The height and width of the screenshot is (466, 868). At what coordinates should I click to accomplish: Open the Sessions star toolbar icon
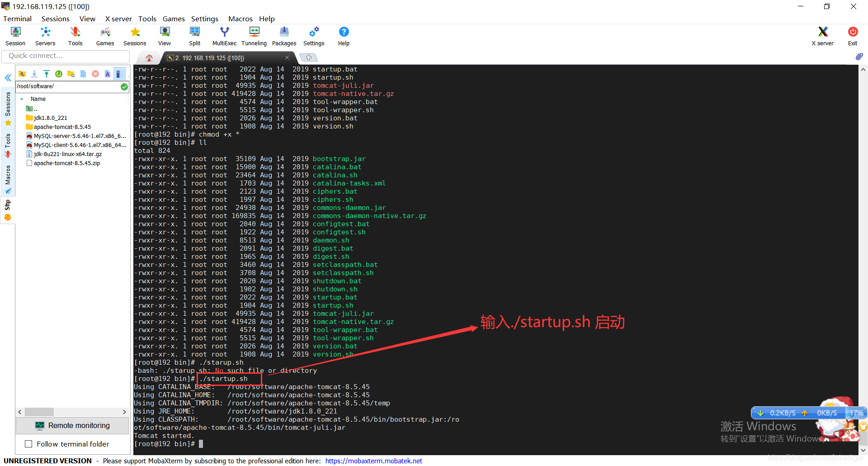pyautogui.click(x=135, y=36)
